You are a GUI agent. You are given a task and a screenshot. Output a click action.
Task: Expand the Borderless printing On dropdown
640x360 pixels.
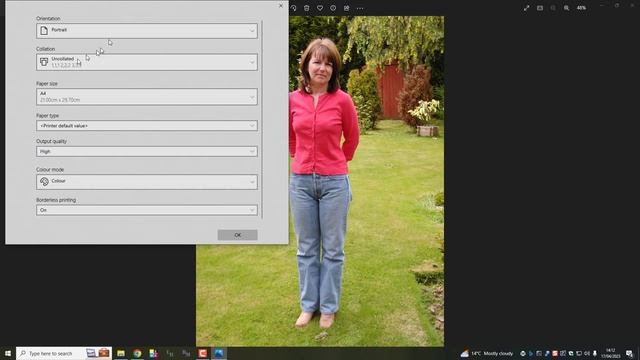[147, 210]
